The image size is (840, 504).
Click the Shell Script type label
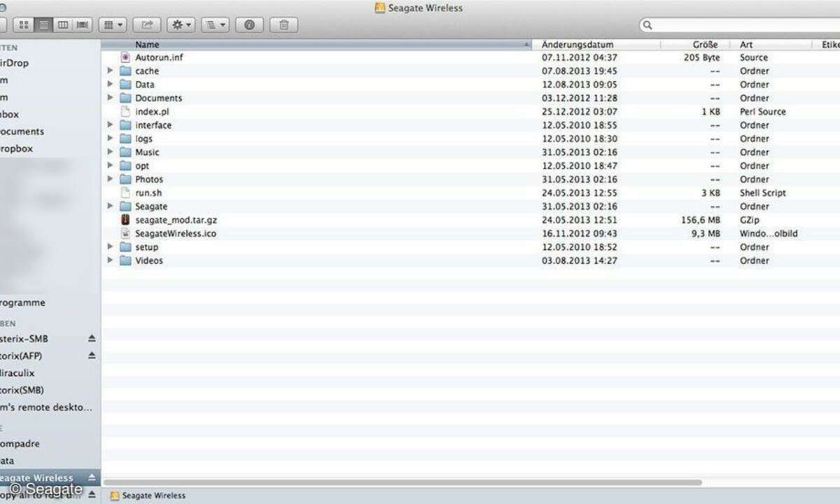[x=763, y=192]
